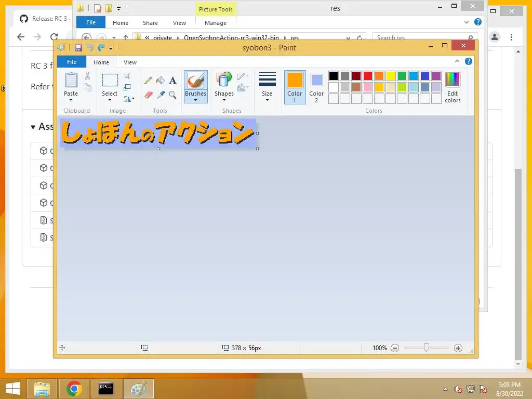Open the Select dropdown arrow
This screenshot has height=399, width=532.
coord(110,100)
